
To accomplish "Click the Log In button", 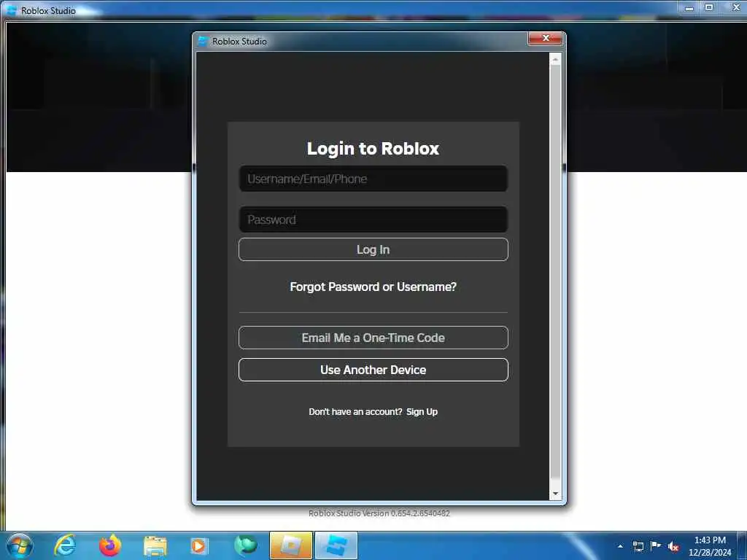I will click(x=373, y=249).
